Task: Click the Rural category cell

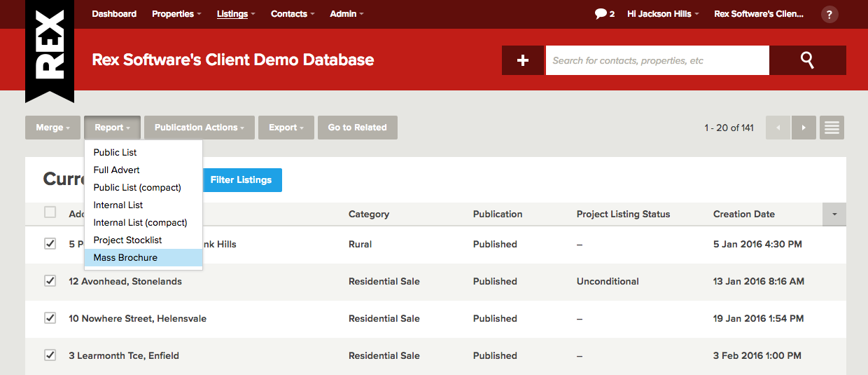Action: (360, 244)
